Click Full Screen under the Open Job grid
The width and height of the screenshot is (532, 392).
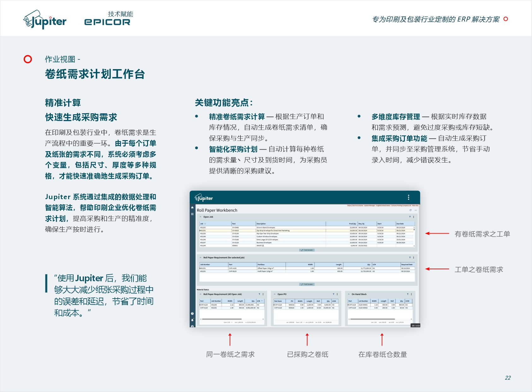307,250
